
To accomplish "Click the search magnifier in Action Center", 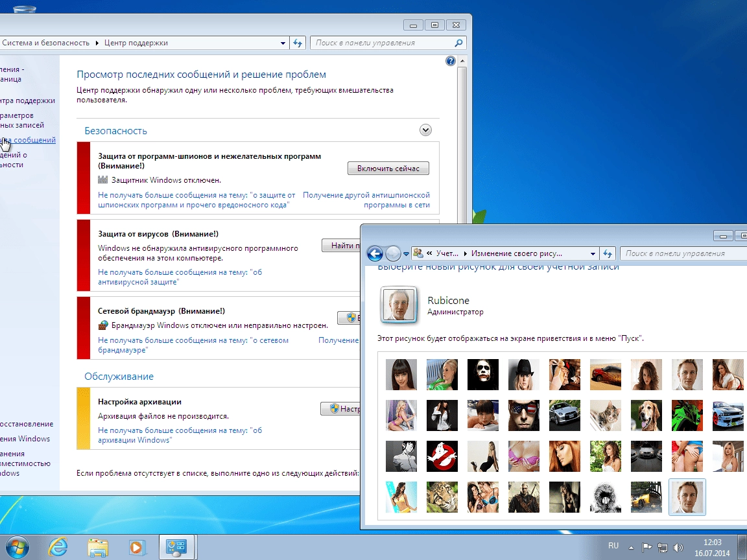I will pos(458,43).
